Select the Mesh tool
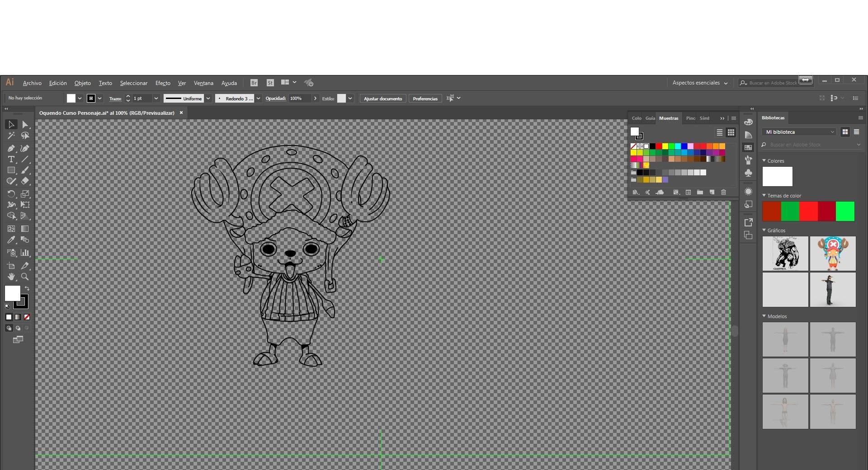The image size is (868, 470). click(11, 229)
